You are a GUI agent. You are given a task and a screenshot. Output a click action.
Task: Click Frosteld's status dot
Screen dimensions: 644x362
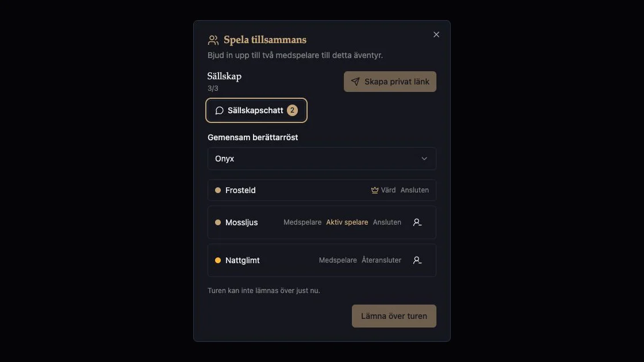pos(218,190)
